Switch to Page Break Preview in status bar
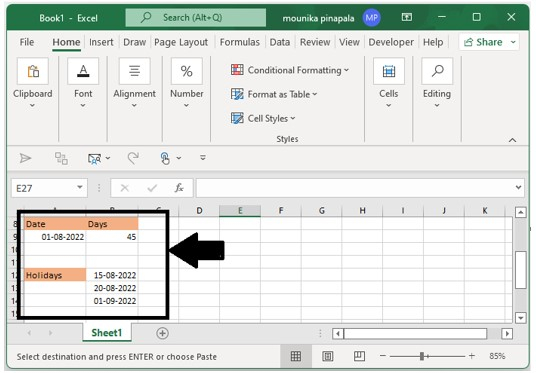This screenshot has height=373, width=536. (x=359, y=356)
